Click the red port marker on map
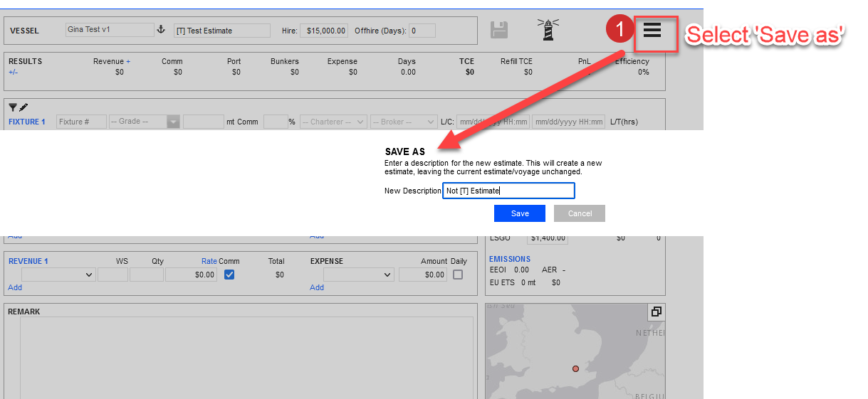This screenshot has height=399, width=868. coord(575,368)
